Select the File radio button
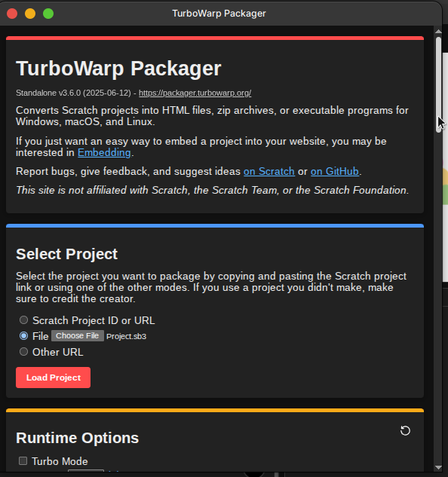The width and height of the screenshot is (448, 477). (x=23, y=336)
